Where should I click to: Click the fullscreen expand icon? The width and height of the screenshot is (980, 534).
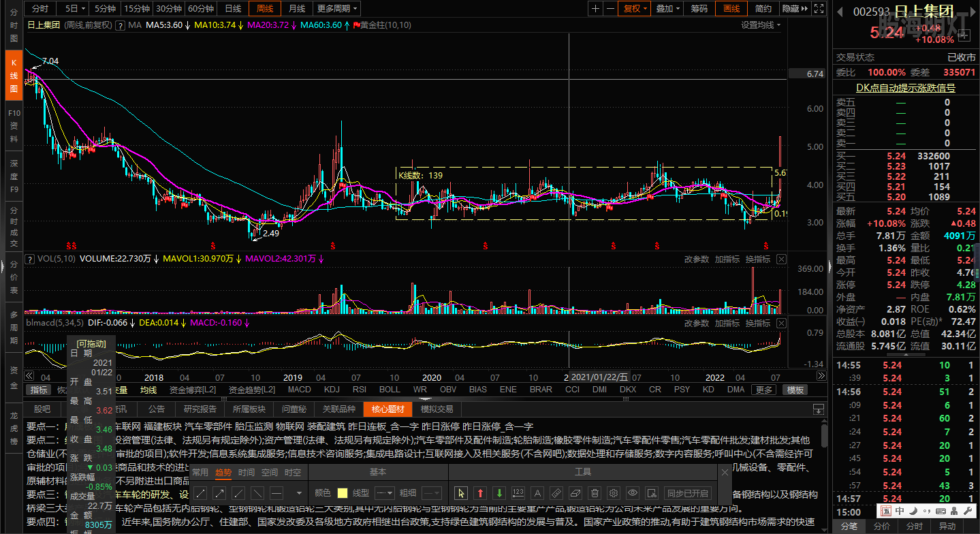(x=819, y=8)
